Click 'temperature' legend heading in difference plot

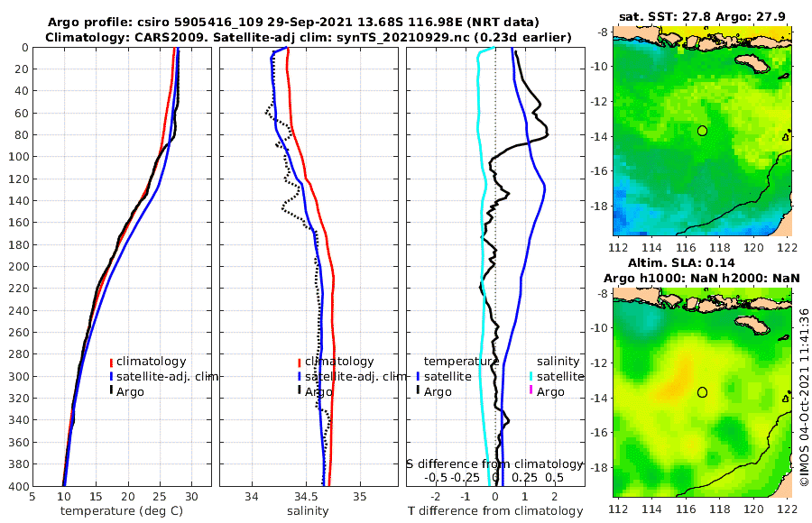click(461, 361)
